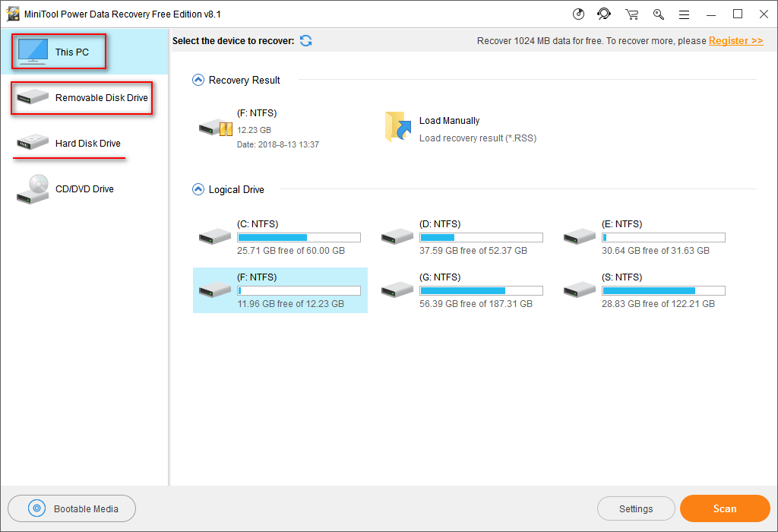Select CD/DVD Drive in sidebar

tap(84, 189)
